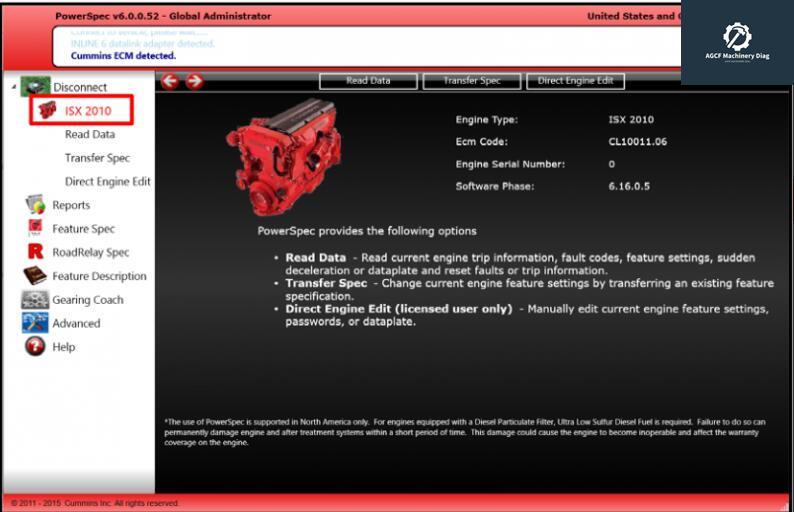This screenshot has width=794, height=512.
Task: Click the red RoadRelay Spec icon
Action: [x=35, y=252]
